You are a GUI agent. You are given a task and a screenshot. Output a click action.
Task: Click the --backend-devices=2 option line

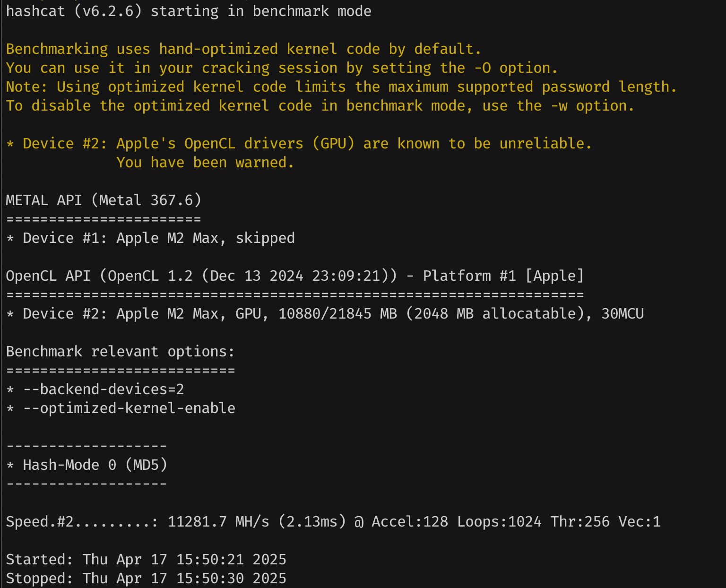tap(104, 389)
